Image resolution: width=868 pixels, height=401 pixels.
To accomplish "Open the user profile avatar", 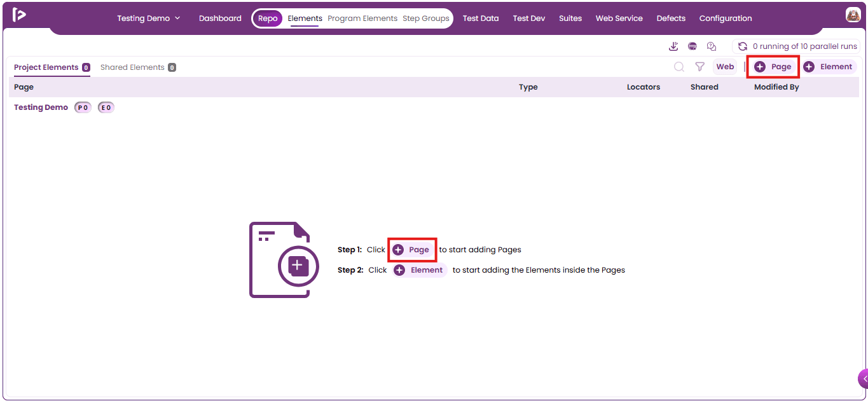I will (x=853, y=15).
